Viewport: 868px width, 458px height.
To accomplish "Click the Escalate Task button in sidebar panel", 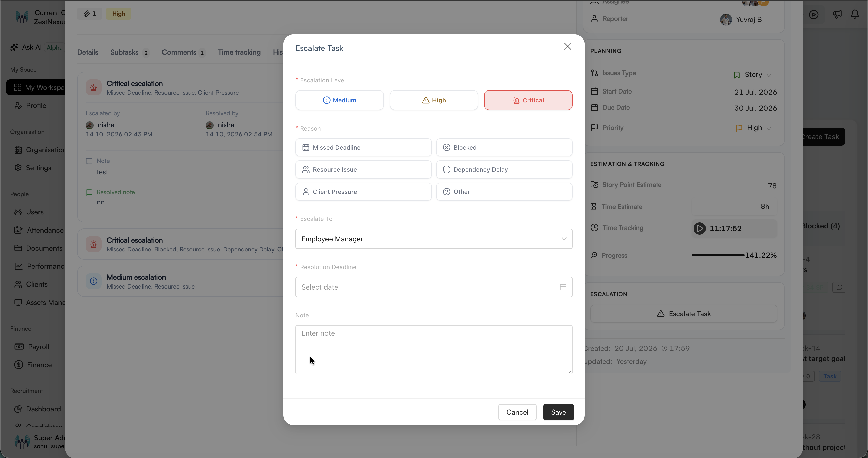I will coord(684,314).
